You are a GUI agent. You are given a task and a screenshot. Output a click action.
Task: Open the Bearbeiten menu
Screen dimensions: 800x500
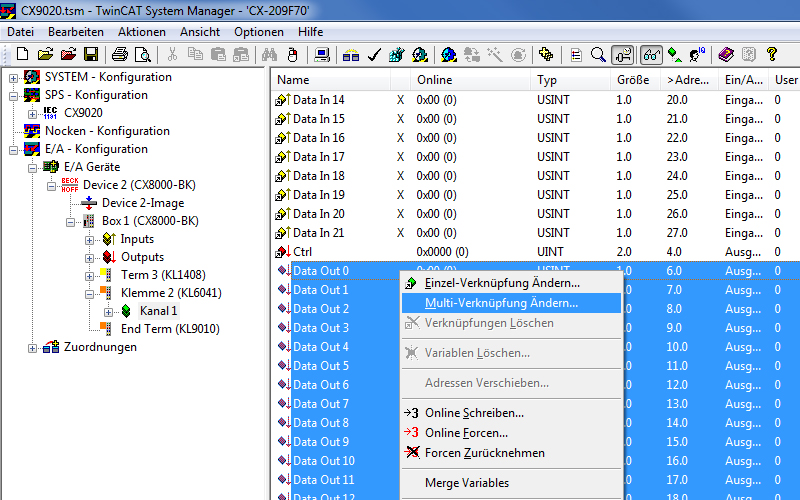76,32
